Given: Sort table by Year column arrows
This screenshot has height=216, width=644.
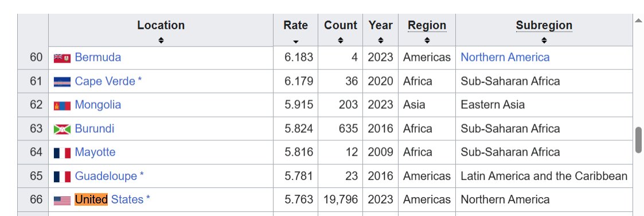Looking at the screenshot, I should pos(381,40).
